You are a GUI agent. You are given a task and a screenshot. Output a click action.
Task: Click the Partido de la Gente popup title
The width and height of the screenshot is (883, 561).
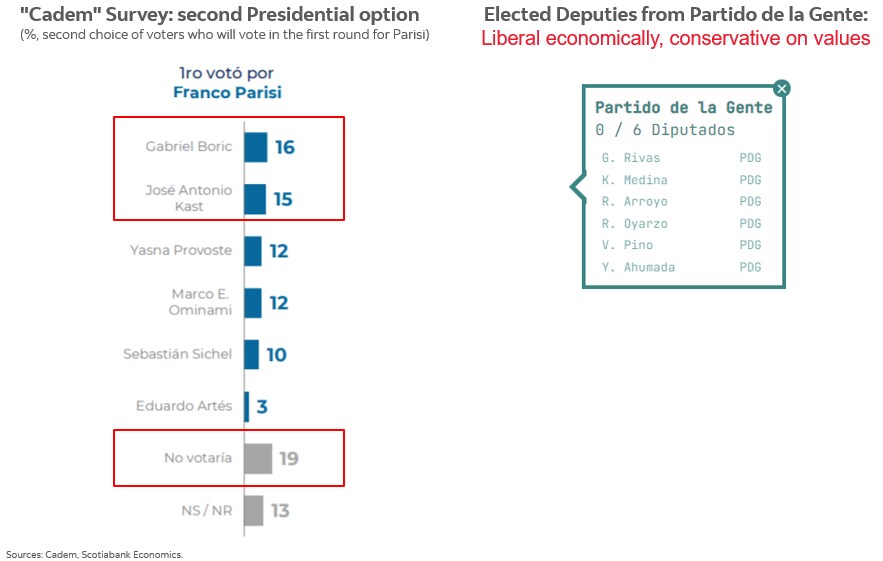click(684, 108)
